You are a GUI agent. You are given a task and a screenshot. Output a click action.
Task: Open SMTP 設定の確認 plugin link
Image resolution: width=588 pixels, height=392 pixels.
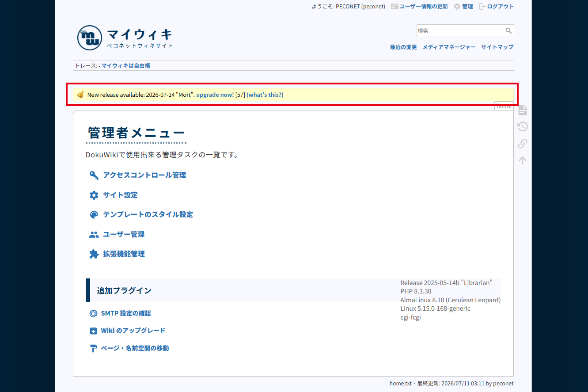coord(126,313)
